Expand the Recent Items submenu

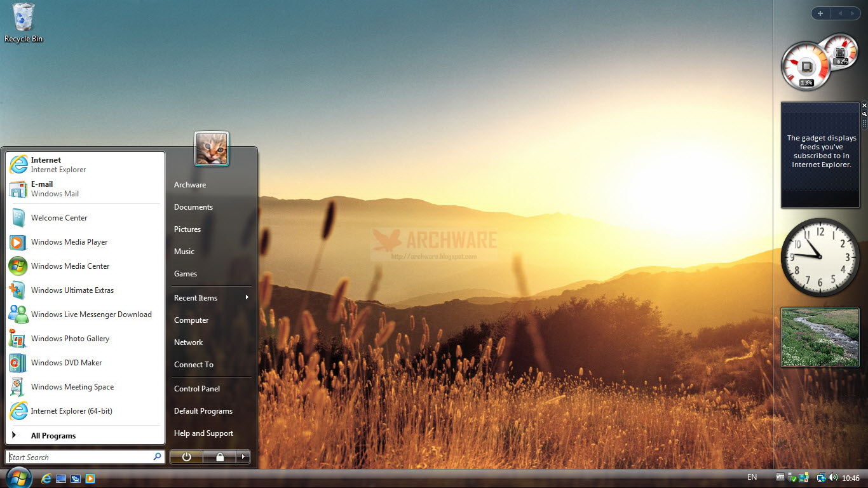tap(211, 298)
